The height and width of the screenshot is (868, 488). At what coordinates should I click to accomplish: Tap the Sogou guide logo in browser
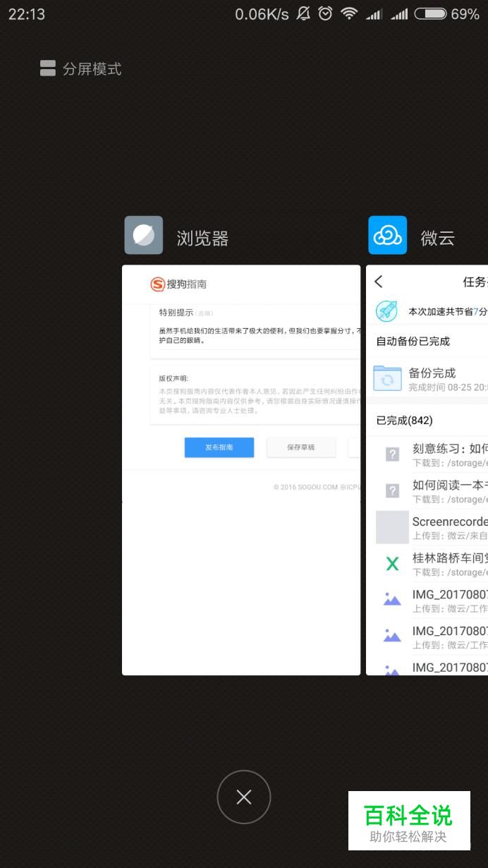coord(178,284)
